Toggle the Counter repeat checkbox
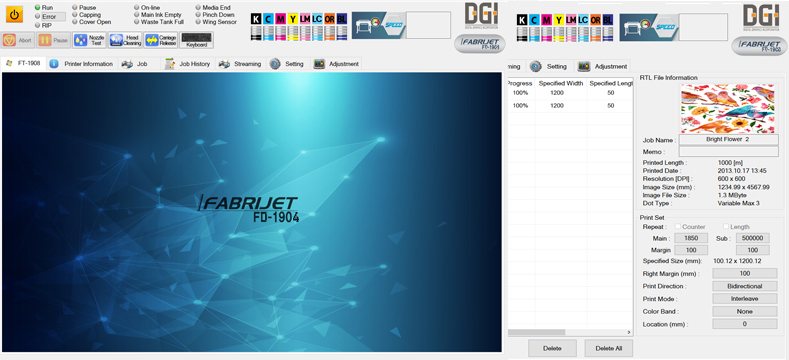 tap(678, 227)
